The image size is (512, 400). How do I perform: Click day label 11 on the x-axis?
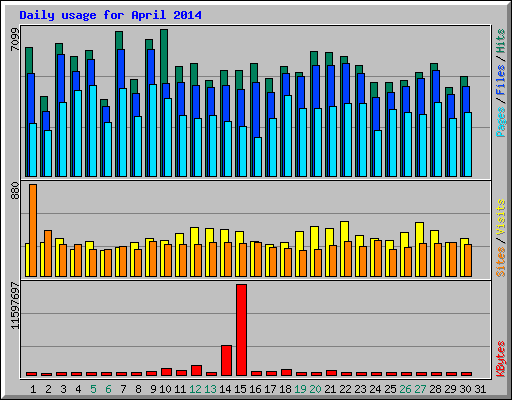coord(180,389)
